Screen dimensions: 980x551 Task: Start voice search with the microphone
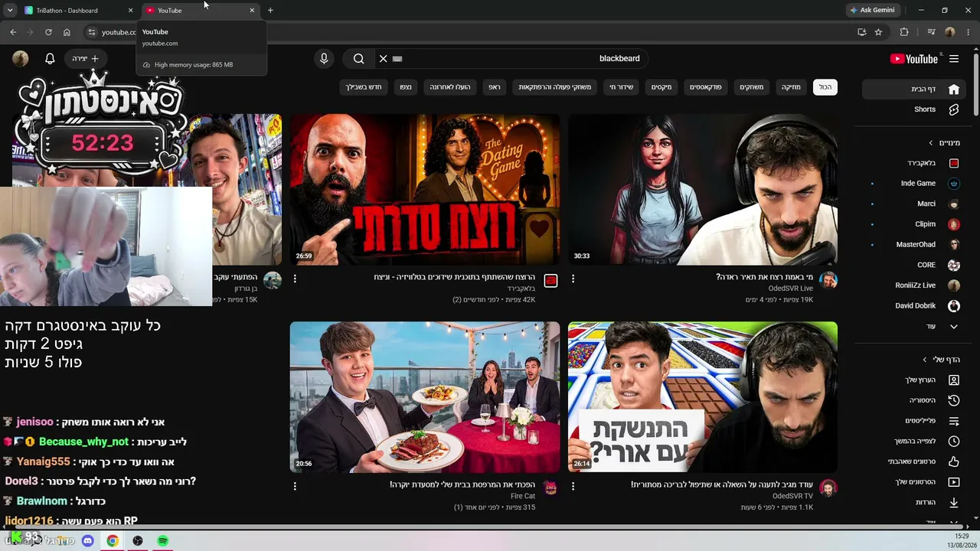pos(324,59)
